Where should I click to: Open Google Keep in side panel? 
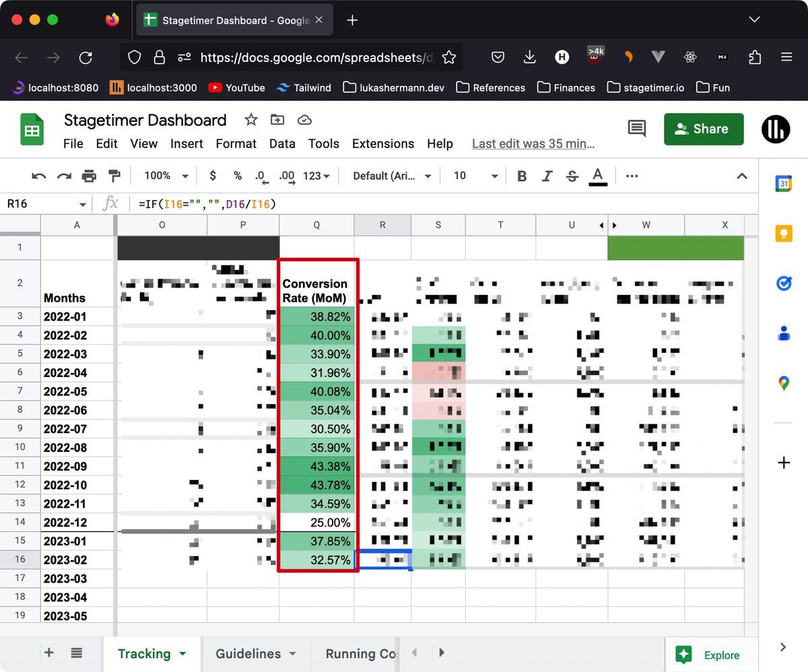[783, 234]
